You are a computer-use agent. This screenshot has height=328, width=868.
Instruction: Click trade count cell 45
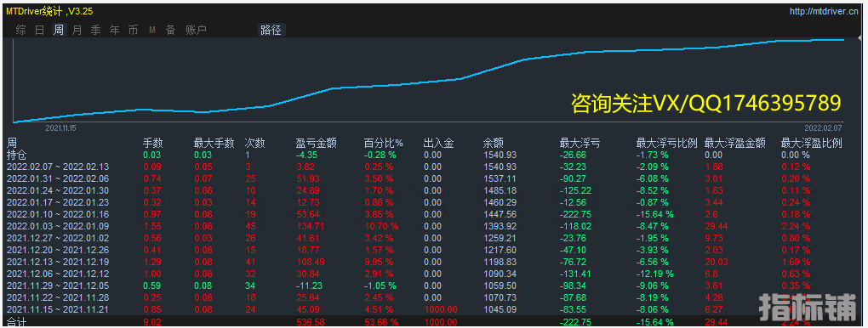click(250, 226)
